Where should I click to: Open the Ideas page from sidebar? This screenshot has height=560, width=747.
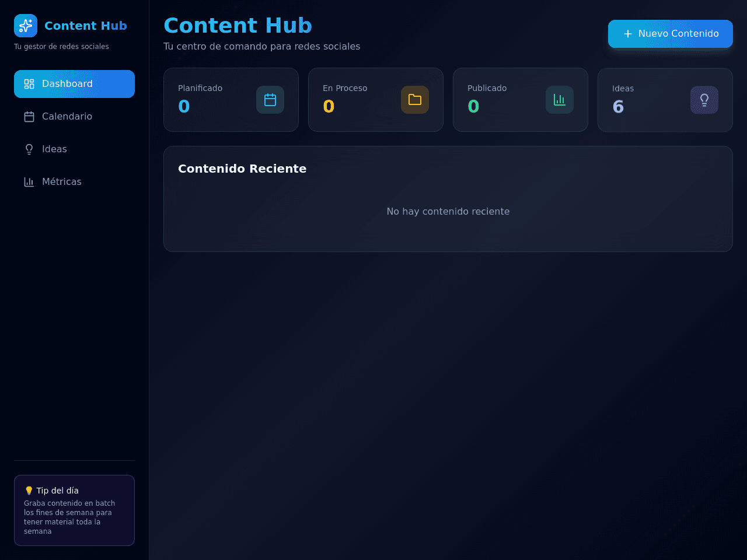[x=74, y=149]
